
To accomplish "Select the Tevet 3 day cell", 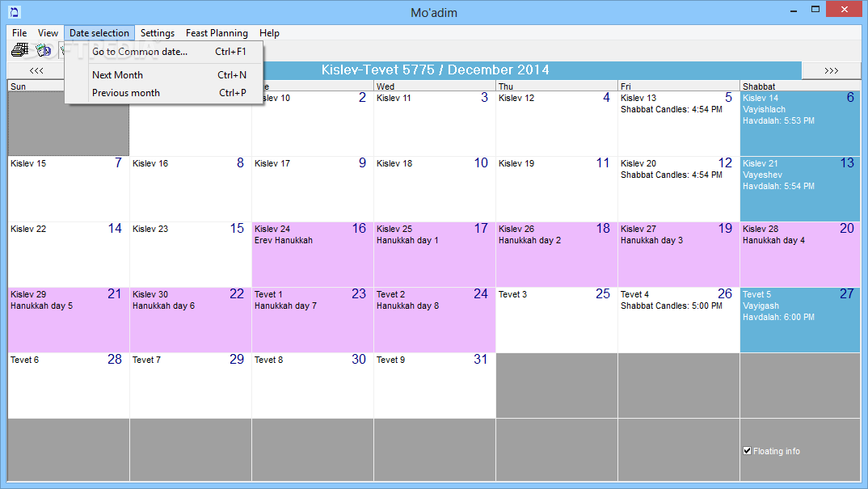I will tap(557, 320).
